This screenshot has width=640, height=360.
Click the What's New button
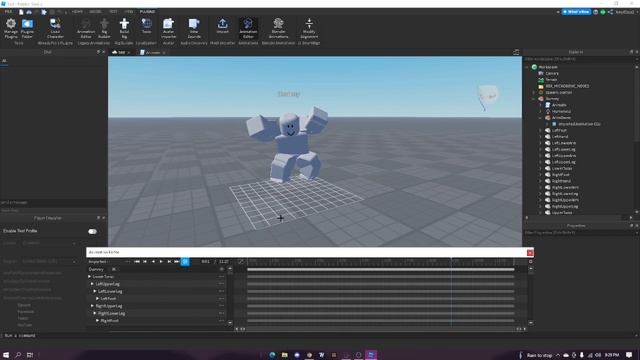tap(576, 12)
